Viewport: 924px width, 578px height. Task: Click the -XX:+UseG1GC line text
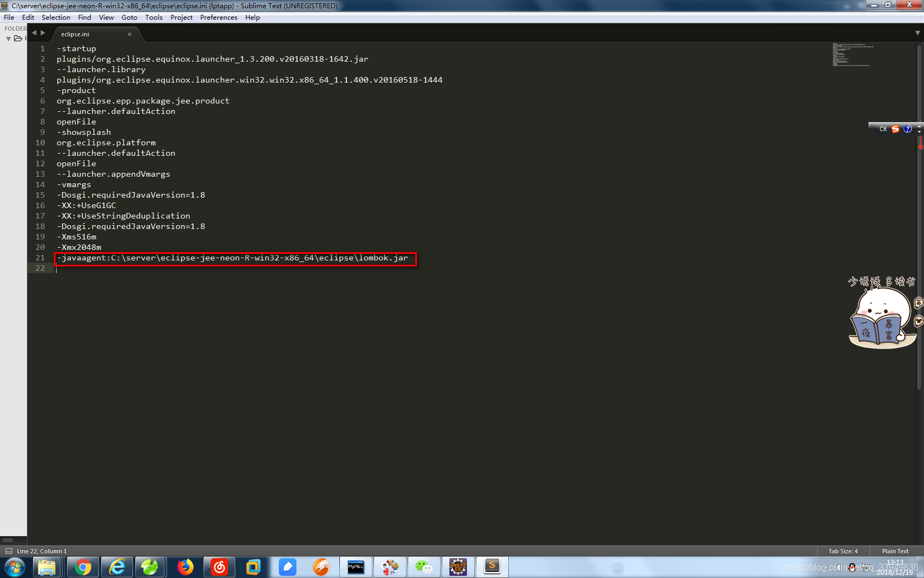86,205
